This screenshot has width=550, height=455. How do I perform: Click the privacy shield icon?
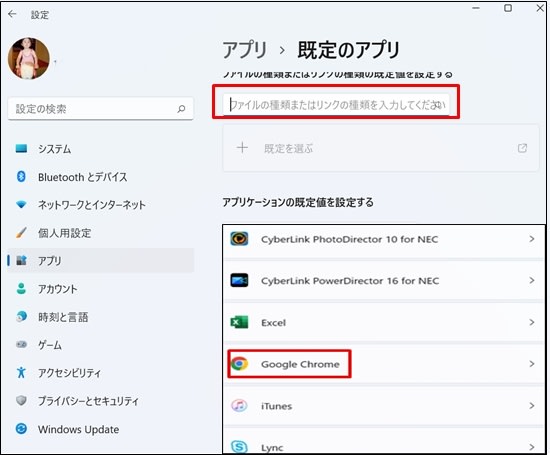click(x=21, y=400)
